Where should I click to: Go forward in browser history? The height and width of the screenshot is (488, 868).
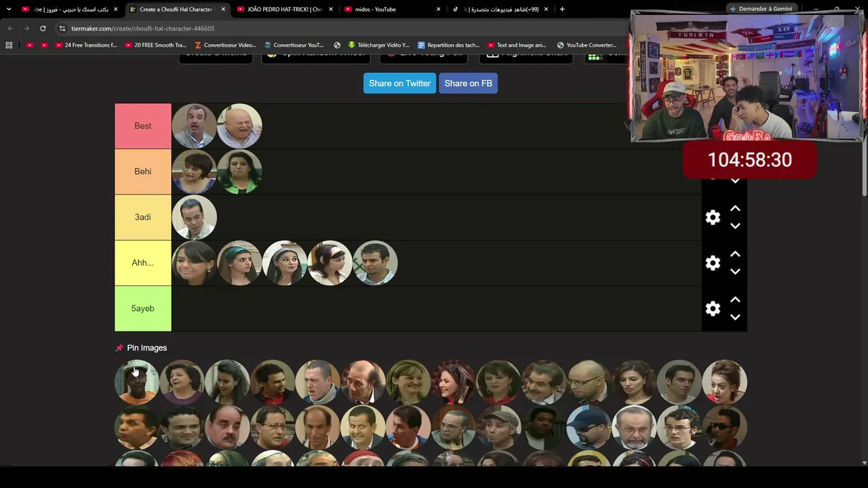click(x=26, y=28)
